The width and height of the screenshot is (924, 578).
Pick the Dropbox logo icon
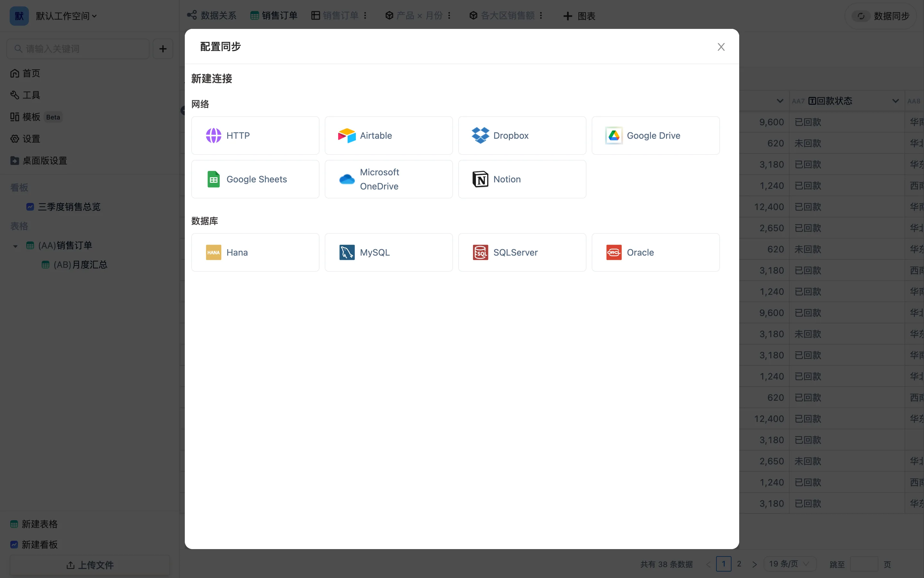(x=480, y=136)
